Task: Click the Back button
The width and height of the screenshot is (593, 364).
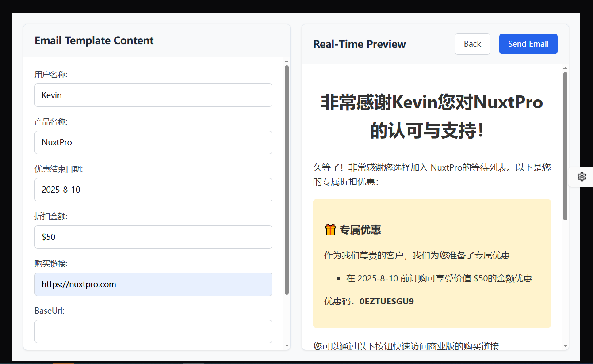Action: pyautogui.click(x=472, y=44)
